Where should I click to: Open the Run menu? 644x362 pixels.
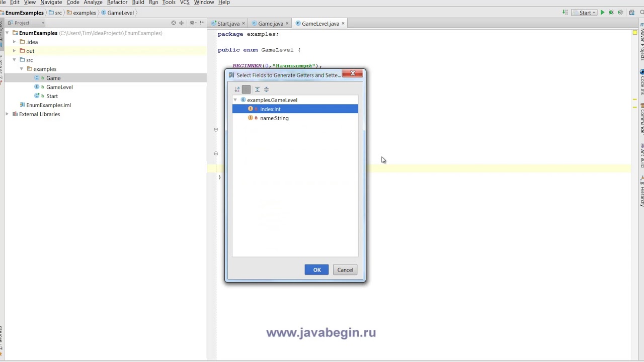point(153,3)
